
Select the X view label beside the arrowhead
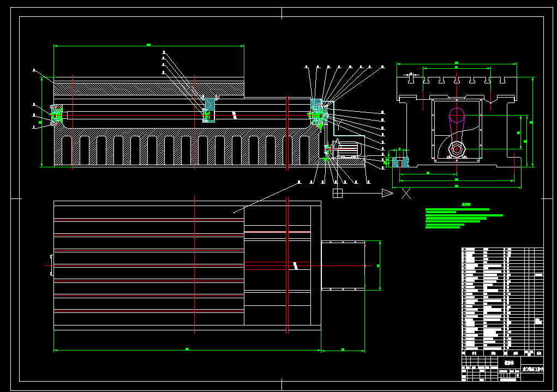coord(406,194)
